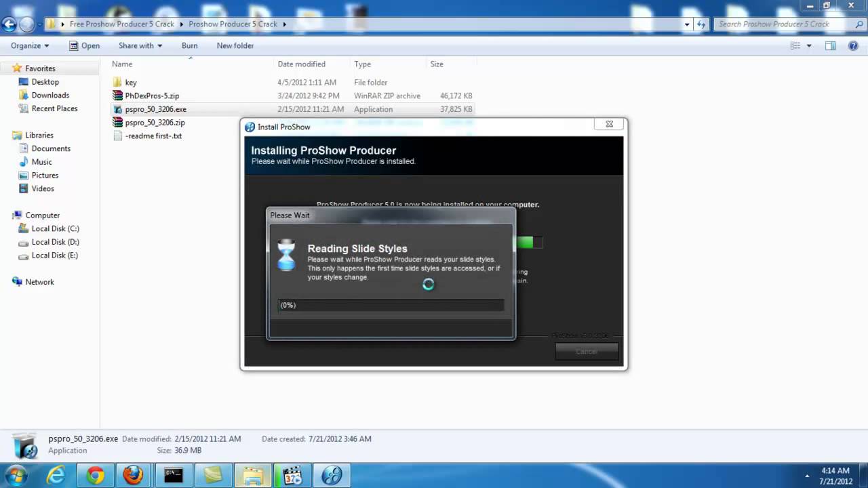Viewport: 868px width, 488px height.
Task: Select Network in navigation pane
Action: point(39,282)
